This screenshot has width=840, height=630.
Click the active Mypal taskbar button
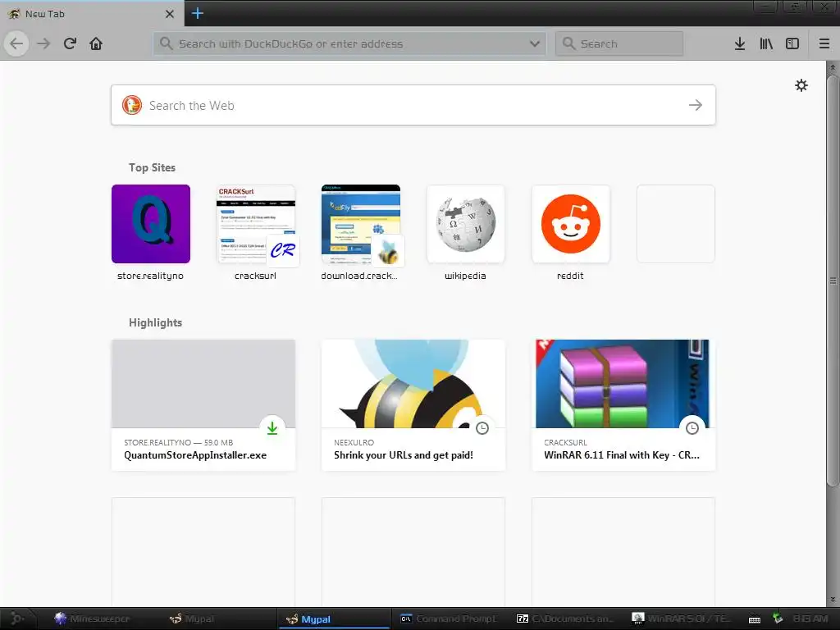[x=335, y=619]
